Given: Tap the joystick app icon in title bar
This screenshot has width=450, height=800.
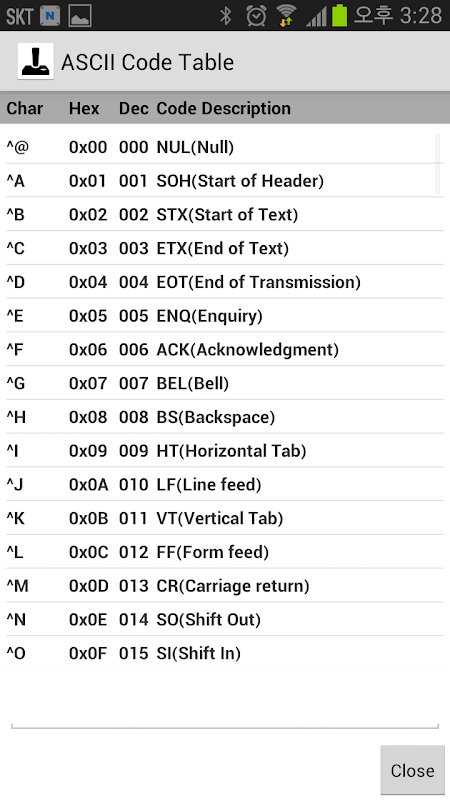Looking at the screenshot, I should (35, 61).
